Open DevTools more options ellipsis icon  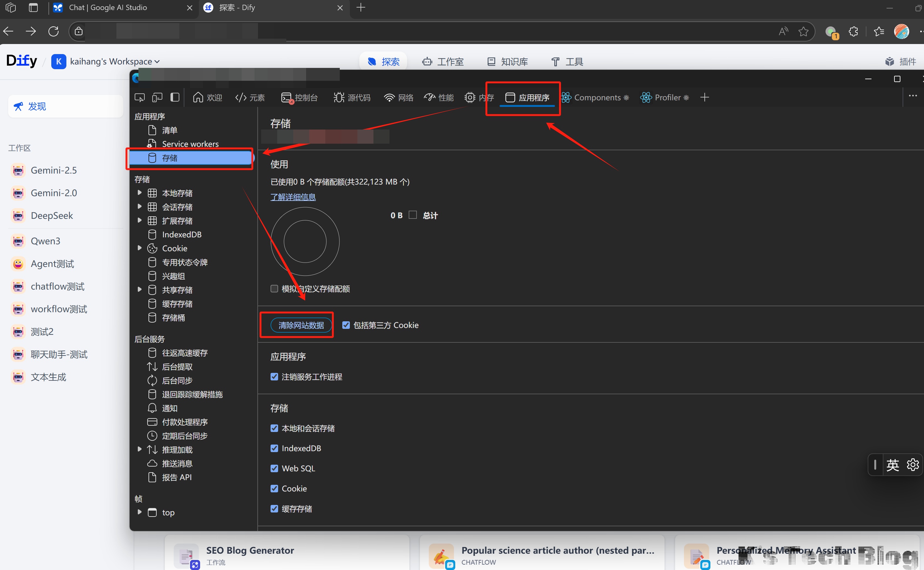913,96
